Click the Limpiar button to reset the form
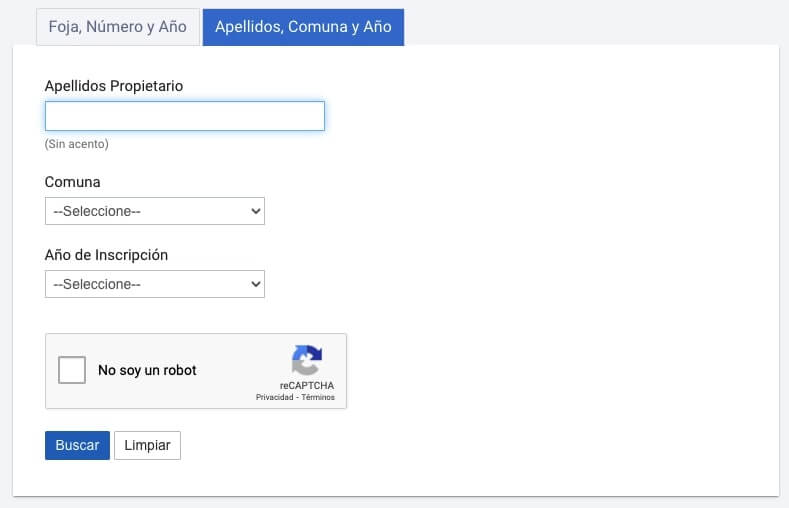Image resolution: width=789 pixels, height=508 pixels. pos(147,445)
